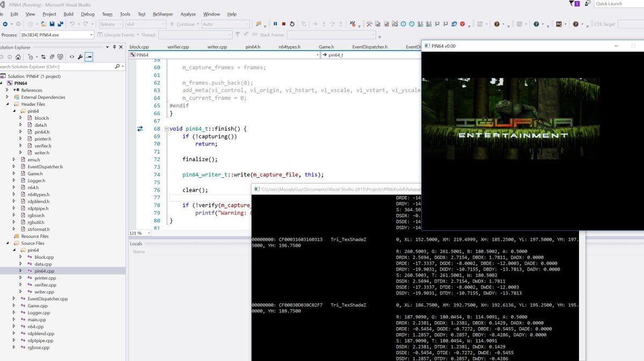The image size is (644, 361).
Task: Click the View Code icon in Solution Explorer
Action: [71, 57]
